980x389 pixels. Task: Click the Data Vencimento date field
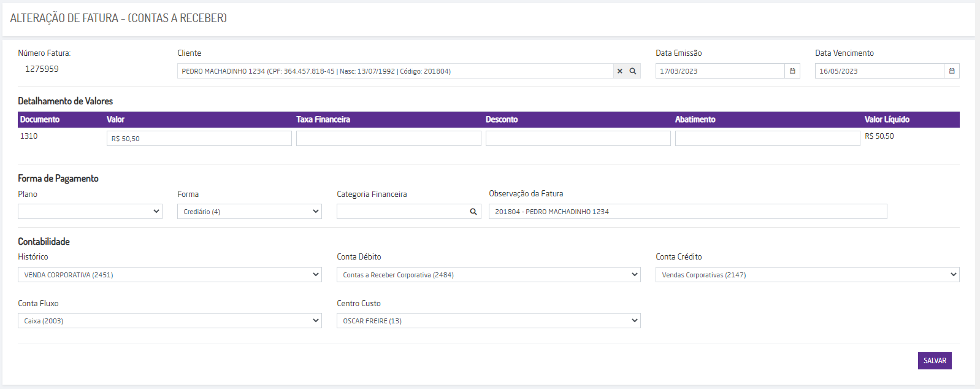879,71
